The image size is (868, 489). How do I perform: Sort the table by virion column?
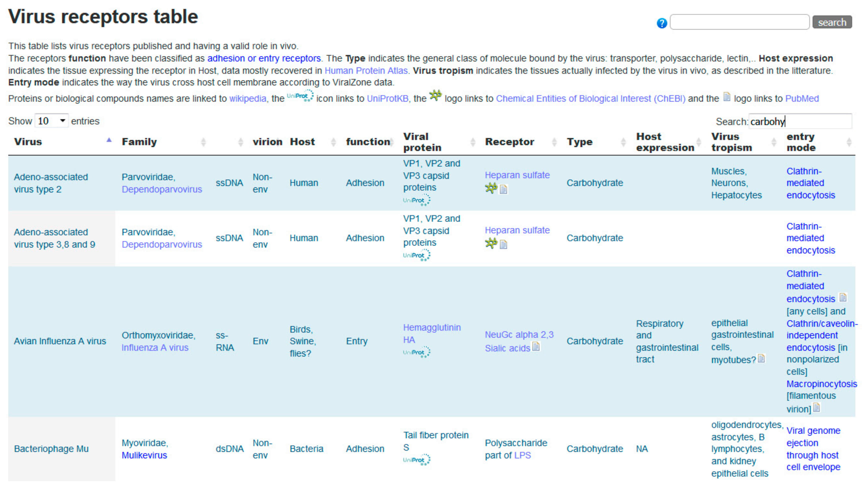pos(266,141)
